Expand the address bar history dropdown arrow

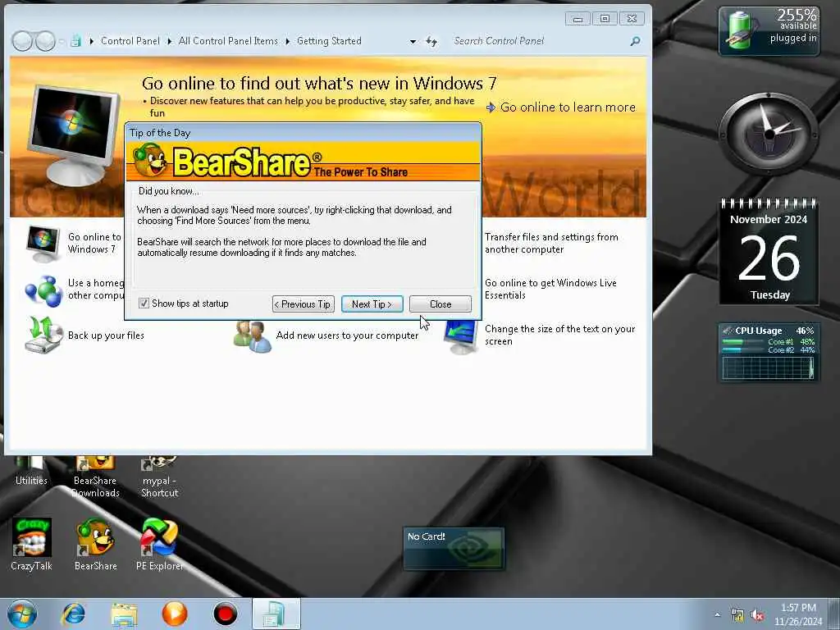413,41
